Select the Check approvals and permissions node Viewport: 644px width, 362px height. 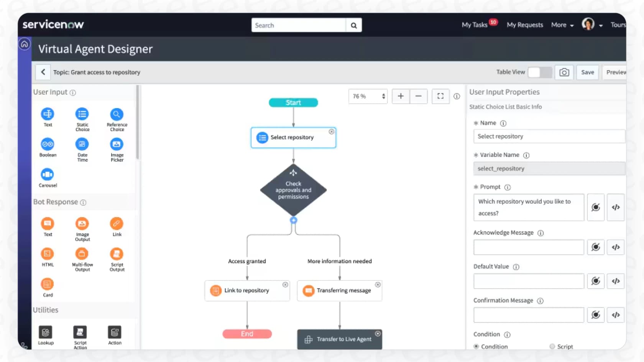point(293,190)
